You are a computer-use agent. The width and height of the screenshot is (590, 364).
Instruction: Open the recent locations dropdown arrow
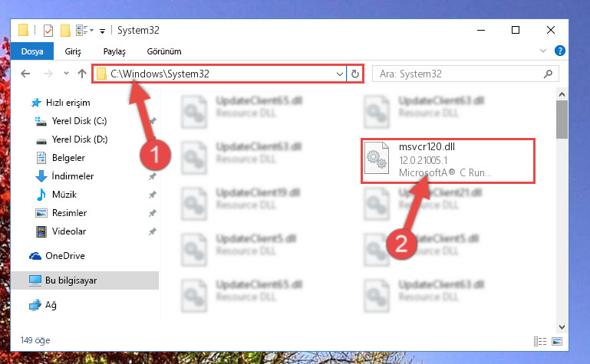[x=66, y=74]
